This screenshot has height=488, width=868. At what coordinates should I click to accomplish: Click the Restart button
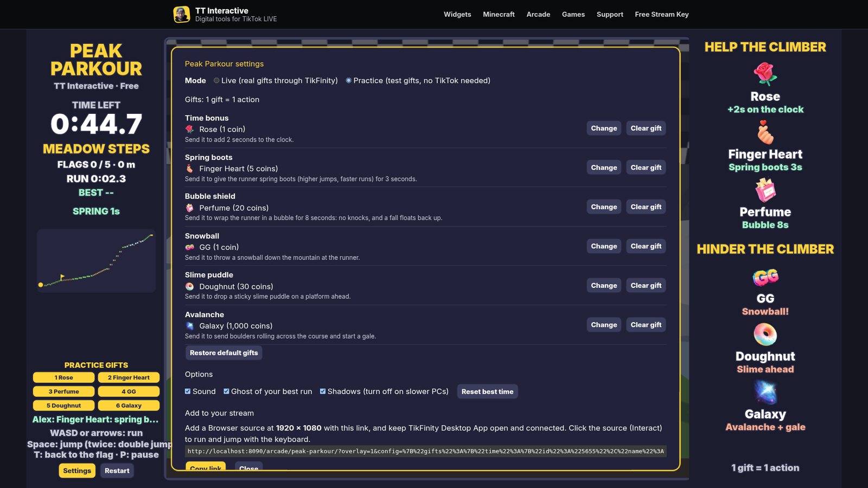117,471
